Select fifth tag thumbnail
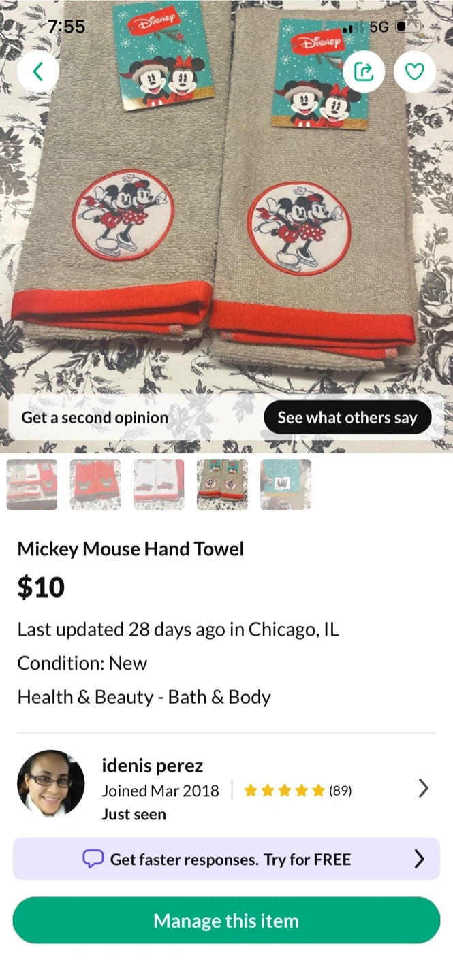Image resolution: width=453 pixels, height=980 pixels. (x=285, y=485)
